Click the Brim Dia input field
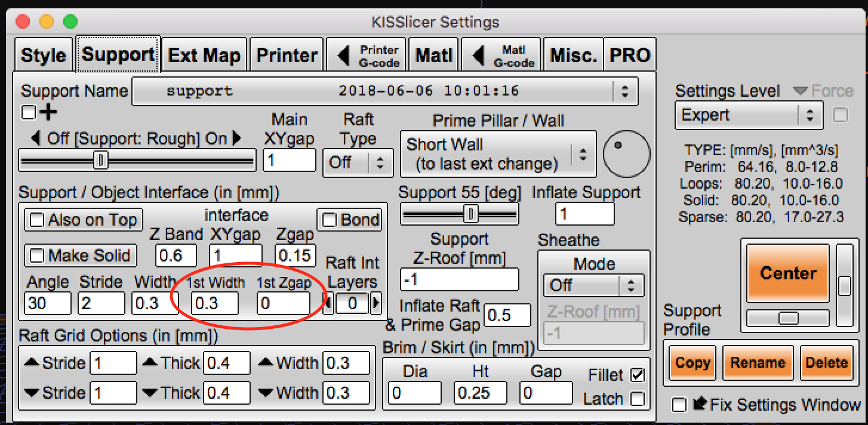The image size is (868, 425). pos(415,393)
